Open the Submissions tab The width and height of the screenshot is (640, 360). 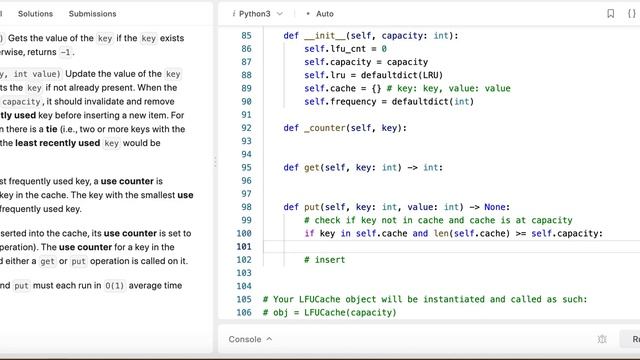coord(92,14)
